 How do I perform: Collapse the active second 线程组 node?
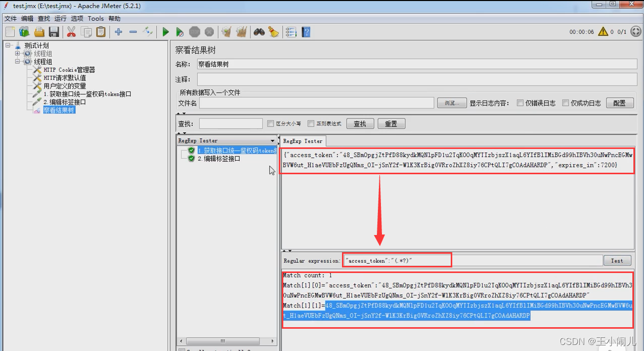pyautogui.click(x=18, y=62)
